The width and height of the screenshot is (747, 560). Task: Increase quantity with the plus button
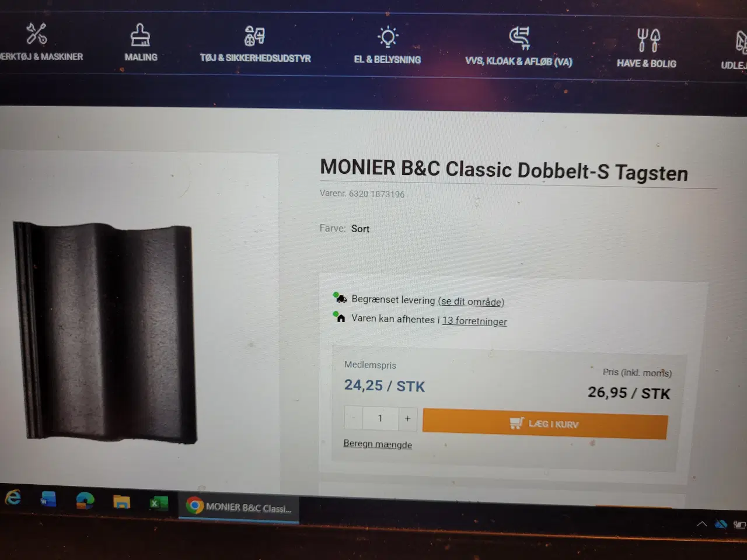[x=407, y=418]
